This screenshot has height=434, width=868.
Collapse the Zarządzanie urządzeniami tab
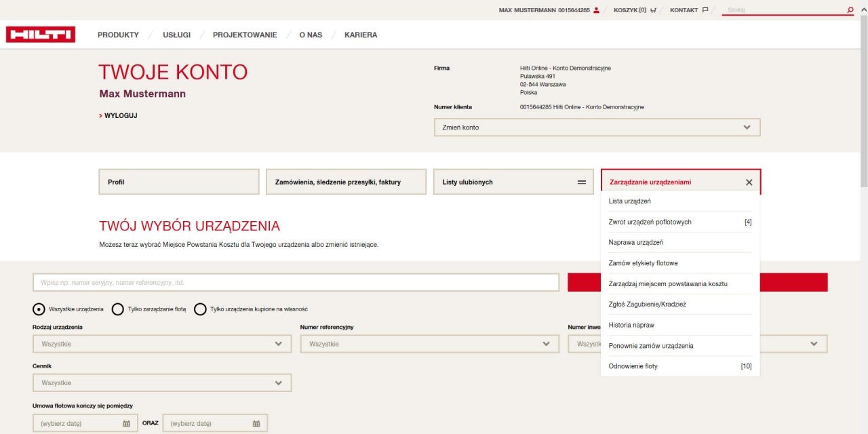tap(681, 182)
